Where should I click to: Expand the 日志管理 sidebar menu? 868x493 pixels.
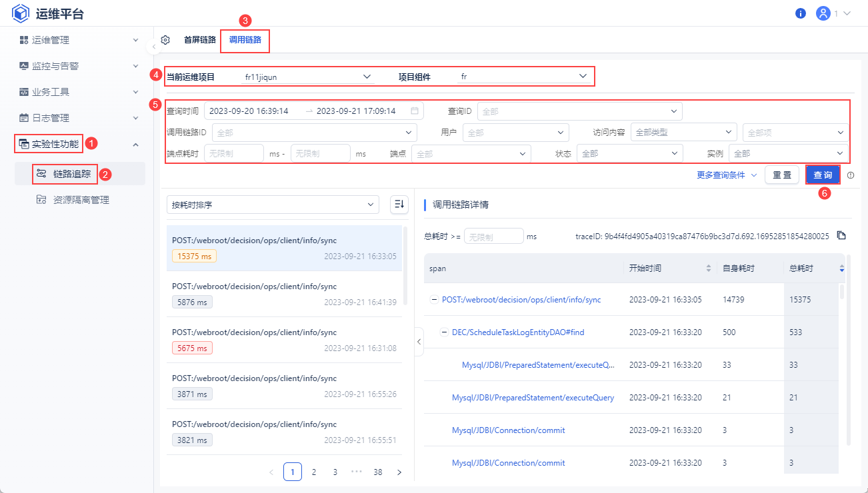[x=79, y=118]
